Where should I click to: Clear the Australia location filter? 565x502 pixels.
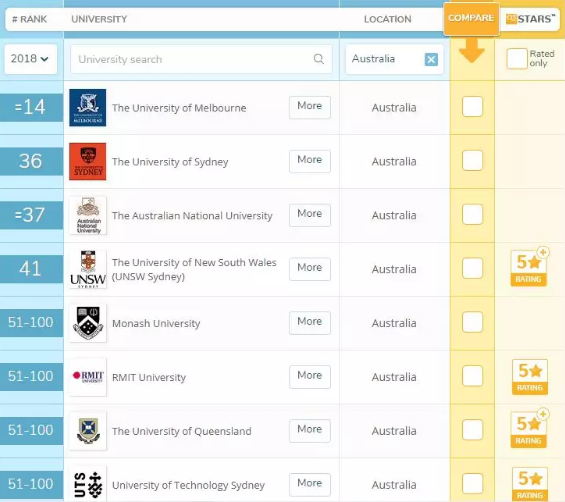pos(431,59)
